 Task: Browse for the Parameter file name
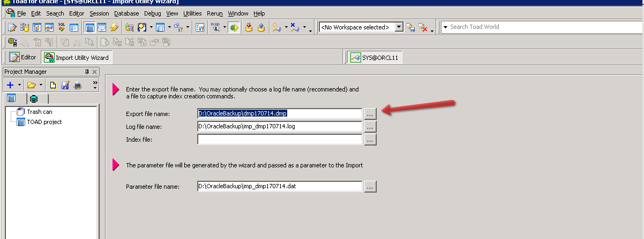(370, 187)
